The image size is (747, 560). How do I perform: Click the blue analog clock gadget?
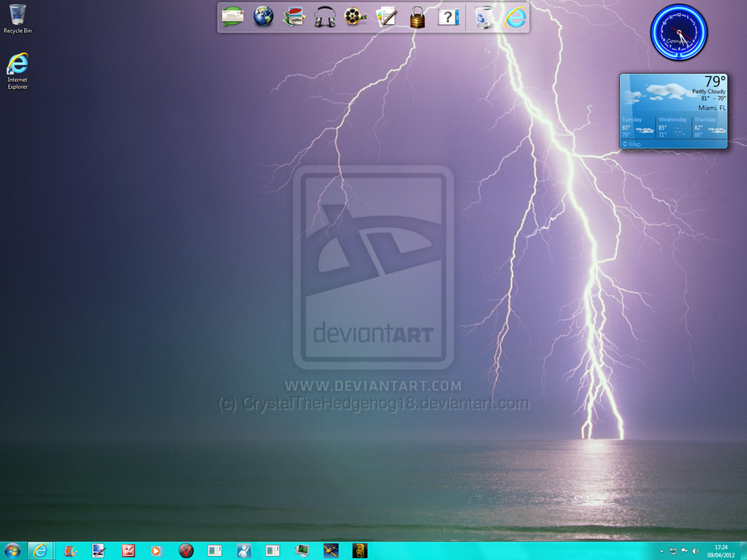678,33
